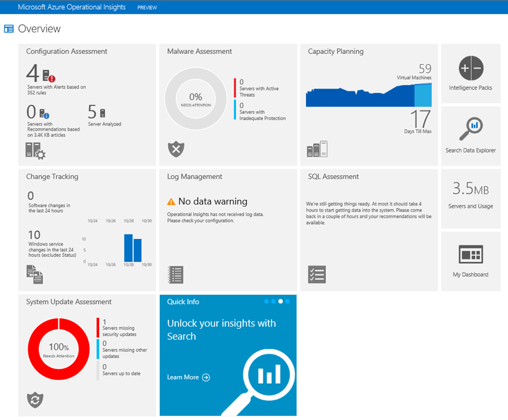This screenshot has height=420, width=508.
Task: Click the No data warning heading
Action: (213, 202)
